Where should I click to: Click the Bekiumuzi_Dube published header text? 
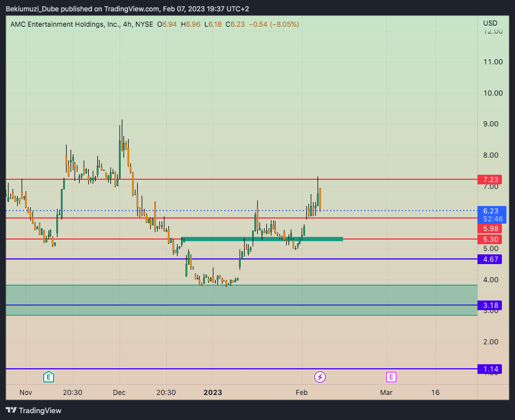pyautogui.click(x=127, y=9)
